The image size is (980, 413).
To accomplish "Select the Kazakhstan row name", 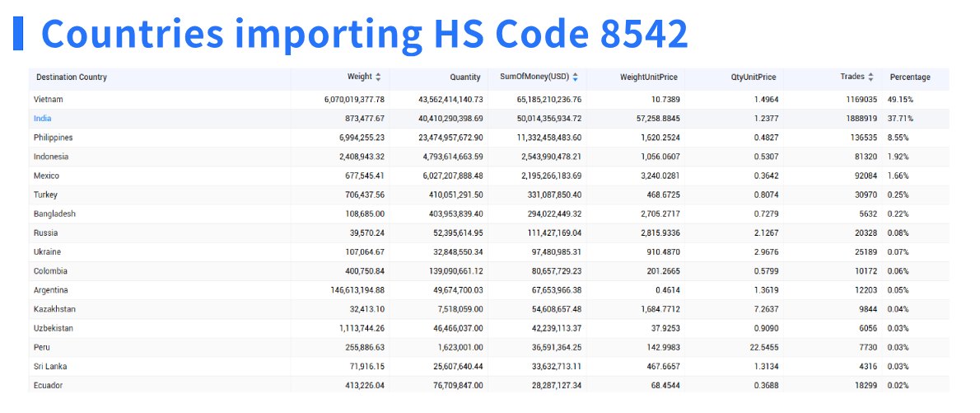I will click(54, 309).
